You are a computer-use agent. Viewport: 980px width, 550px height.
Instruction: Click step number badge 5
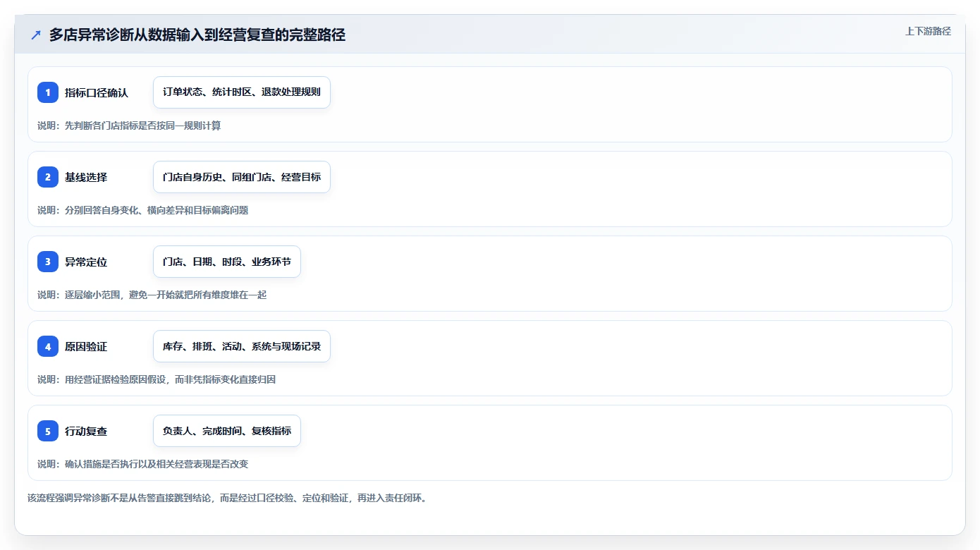pos(48,431)
